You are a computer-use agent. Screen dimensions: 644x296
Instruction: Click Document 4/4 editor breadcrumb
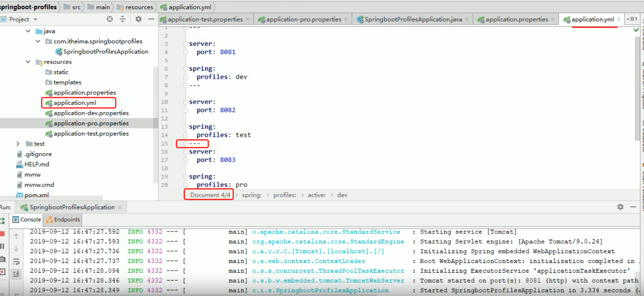coord(210,195)
